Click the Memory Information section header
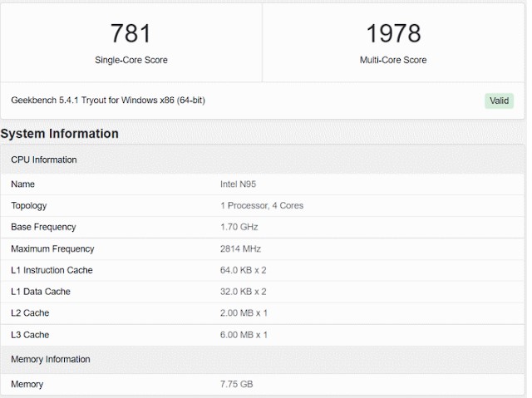This screenshot has height=398, width=532. (x=51, y=359)
